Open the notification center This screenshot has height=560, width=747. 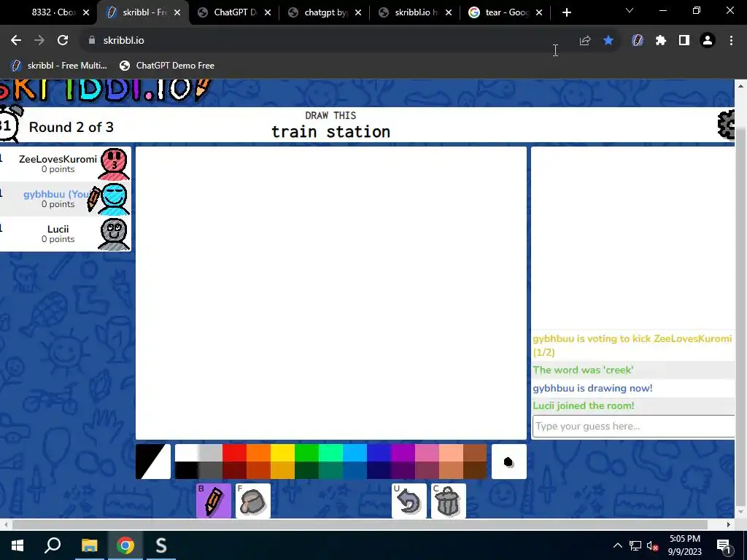click(724, 545)
